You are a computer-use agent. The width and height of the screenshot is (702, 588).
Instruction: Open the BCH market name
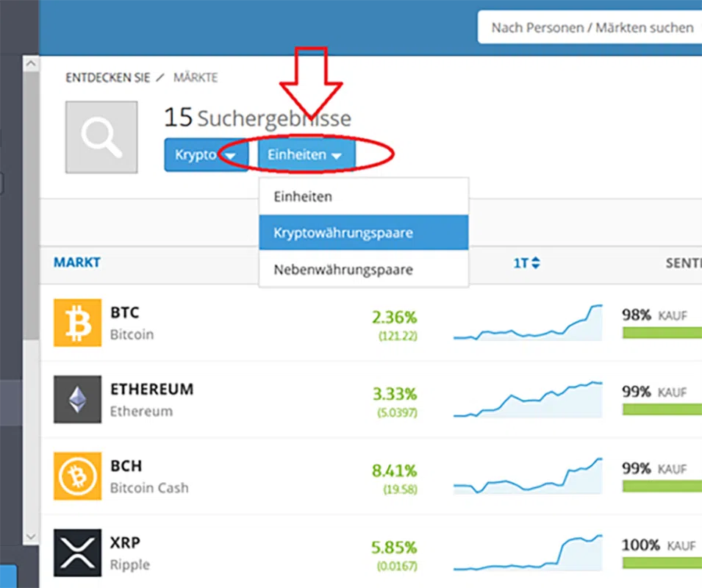tap(126, 466)
